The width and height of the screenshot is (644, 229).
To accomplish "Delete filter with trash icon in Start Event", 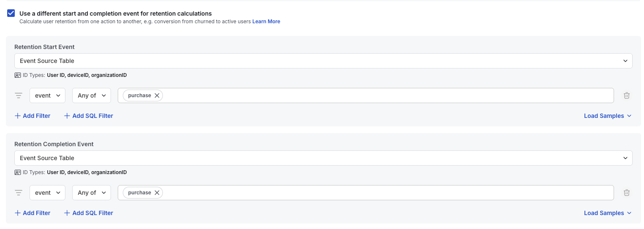I will [627, 95].
